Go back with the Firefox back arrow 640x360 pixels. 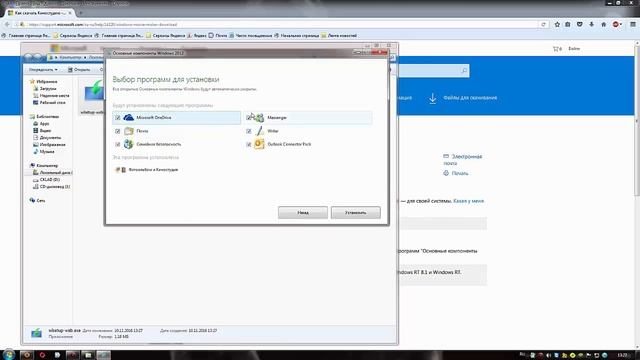point(7,24)
